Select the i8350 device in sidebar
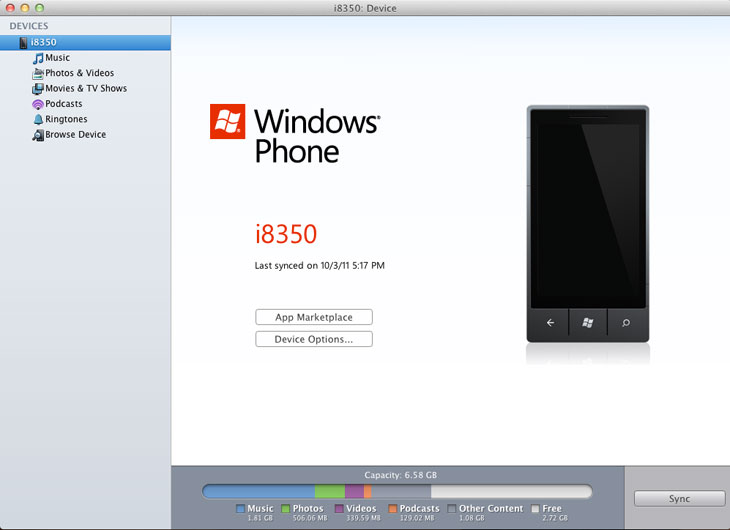 click(x=44, y=43)
